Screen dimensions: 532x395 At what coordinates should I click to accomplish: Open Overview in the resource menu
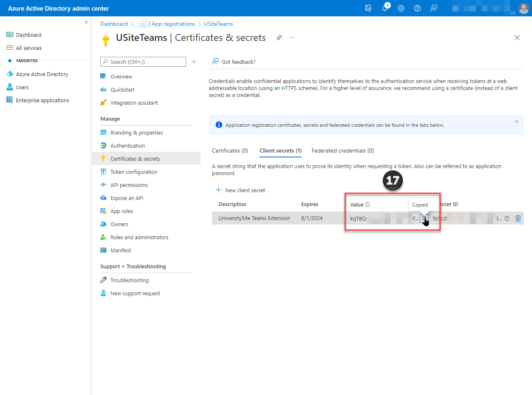pos(121,76)
